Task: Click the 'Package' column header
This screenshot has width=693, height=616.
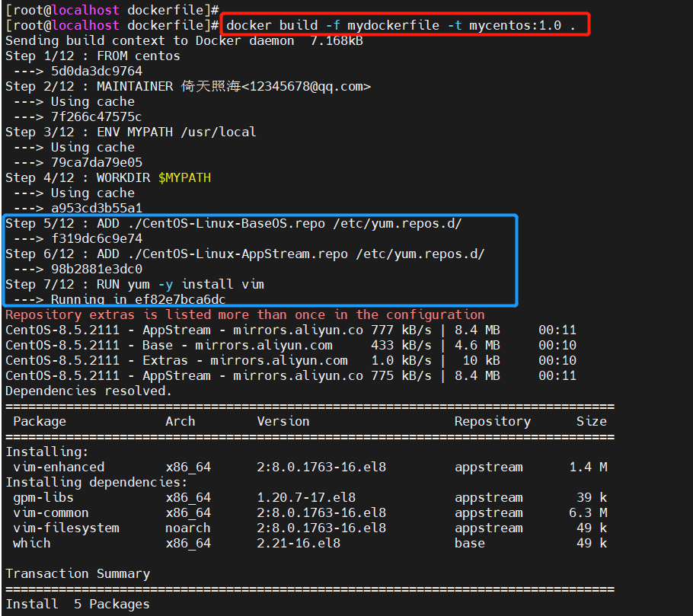Action: (40, 422)
